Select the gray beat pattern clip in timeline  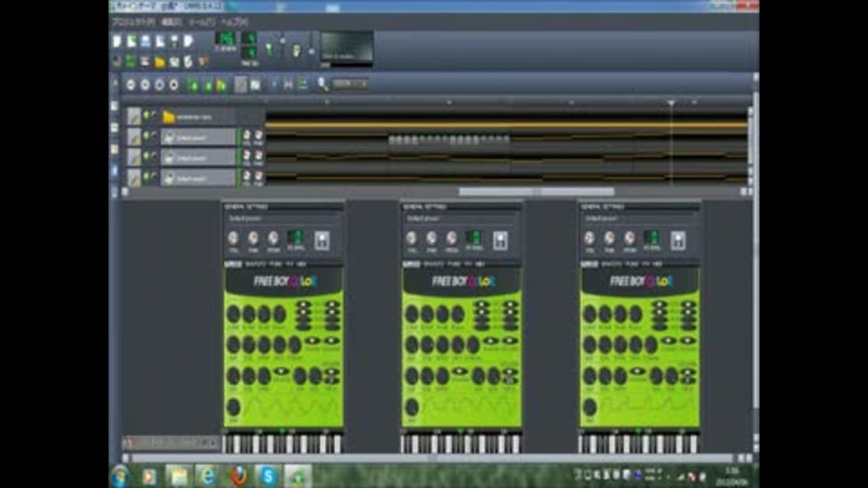pyautogui.click(x=449, y=140)
